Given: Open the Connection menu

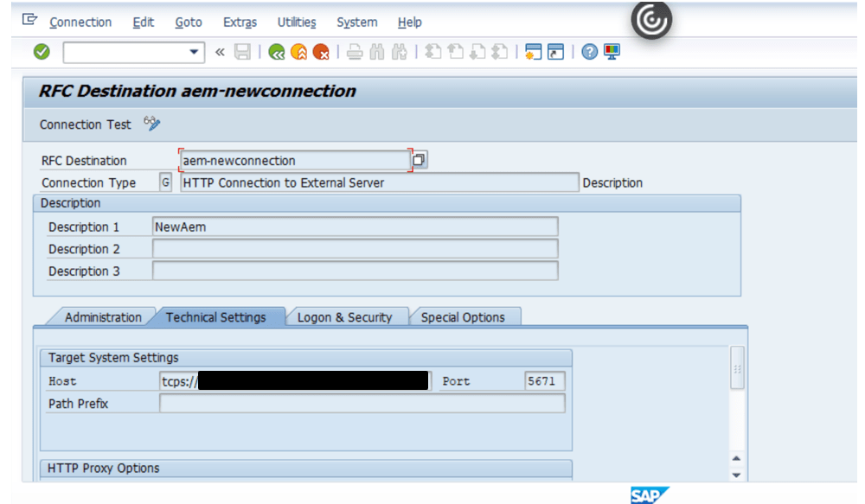Looking at the screenshot, I should [80, 22].
